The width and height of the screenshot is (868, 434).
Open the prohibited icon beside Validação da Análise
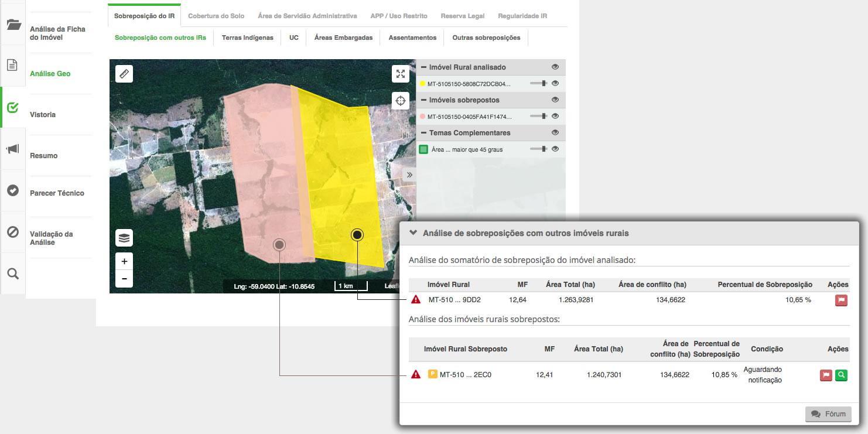click(x=12, y=232)
